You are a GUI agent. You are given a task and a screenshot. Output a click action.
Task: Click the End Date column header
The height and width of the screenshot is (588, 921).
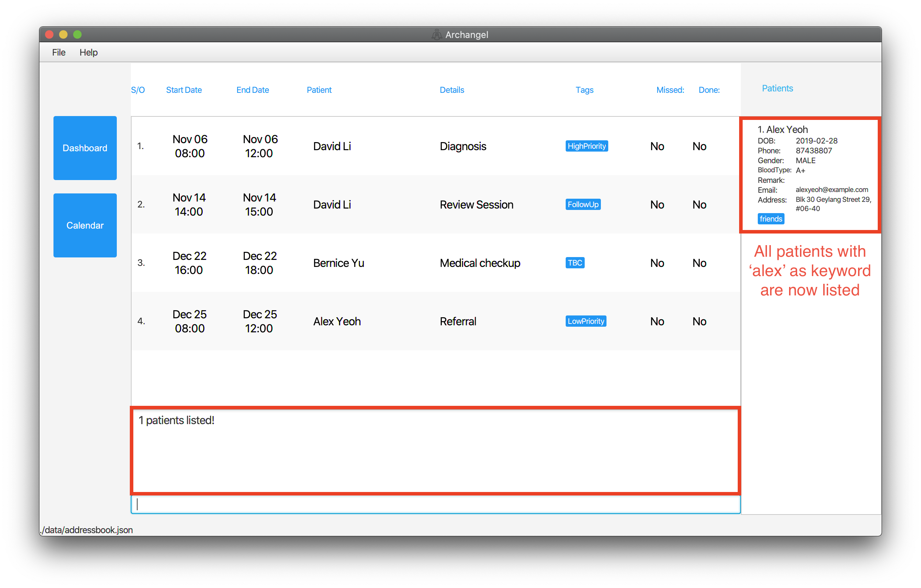(253, 90)
